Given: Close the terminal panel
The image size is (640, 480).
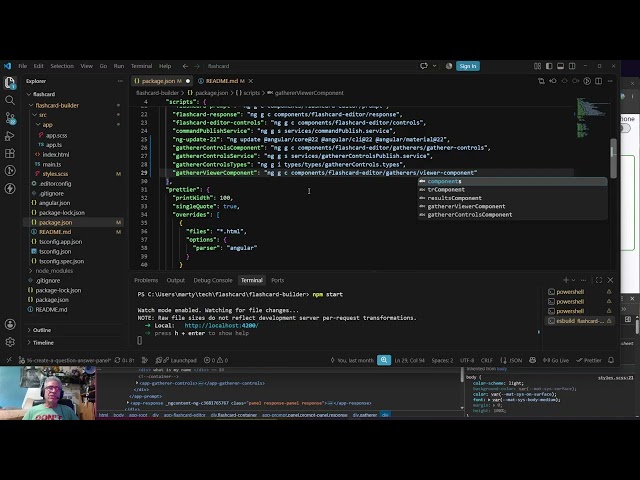Looking at the screenshot, I should (610, 280).
